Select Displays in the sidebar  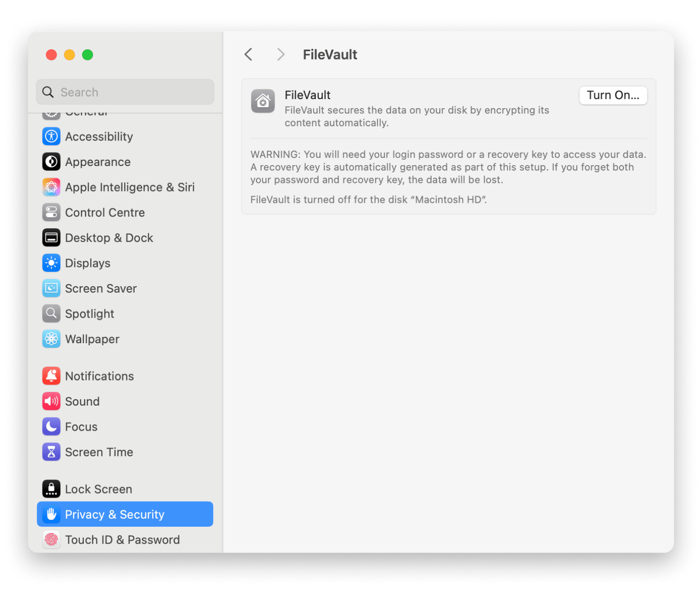click(125, 263)
